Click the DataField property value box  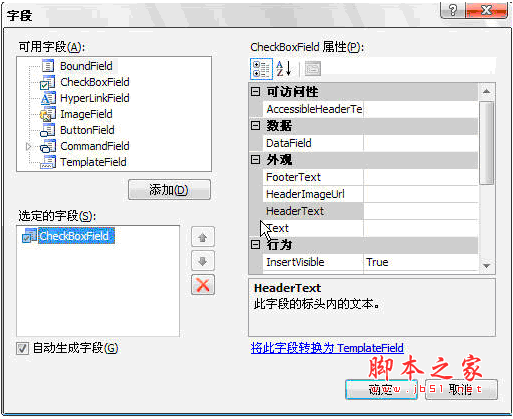click(x=421, y=143)
